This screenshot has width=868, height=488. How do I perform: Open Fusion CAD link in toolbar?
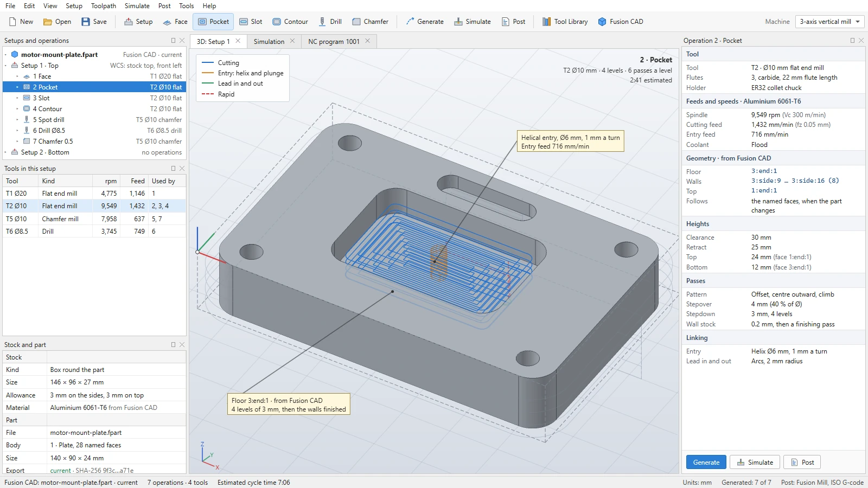tap(621, 22)
